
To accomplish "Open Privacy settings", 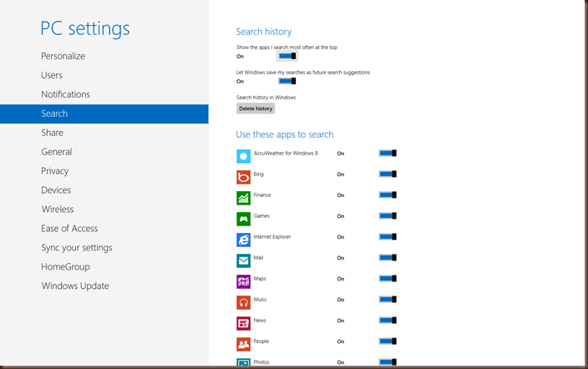I will pyautogui.click(x=55, y=171).
